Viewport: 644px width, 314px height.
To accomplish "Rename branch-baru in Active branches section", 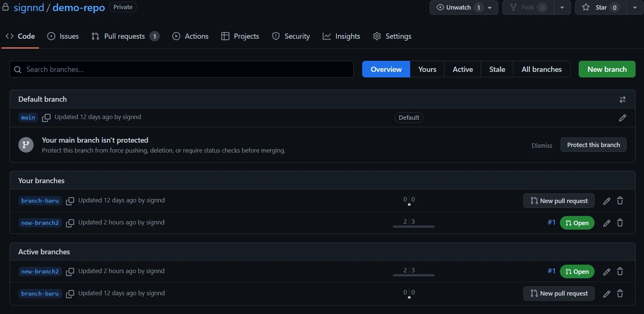I will coord(607,294).
